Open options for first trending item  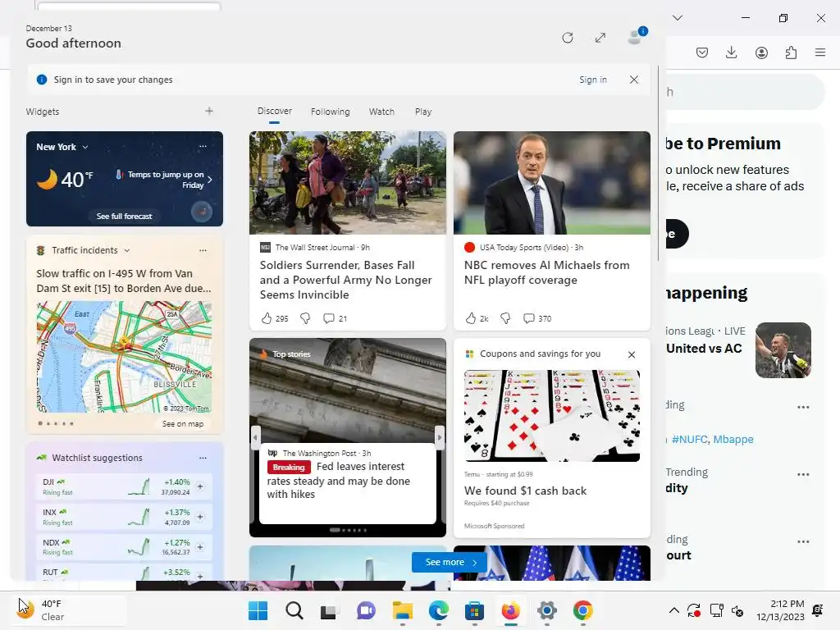(x=803, y=407)
